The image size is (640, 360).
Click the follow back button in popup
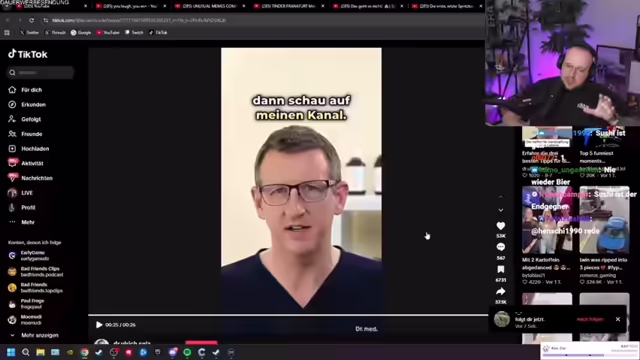click(590, 319)
